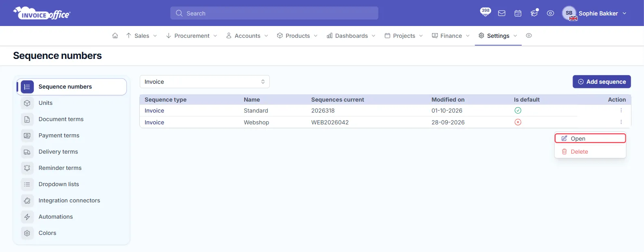This screenshot has height=252, width=644.
Task: Open action menu for Webshop row
Action: 621,122
